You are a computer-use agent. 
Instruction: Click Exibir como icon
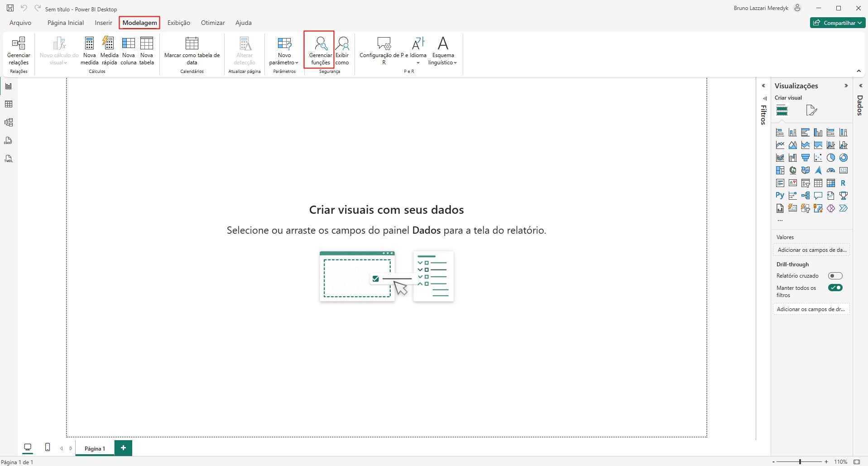[342, 50]
